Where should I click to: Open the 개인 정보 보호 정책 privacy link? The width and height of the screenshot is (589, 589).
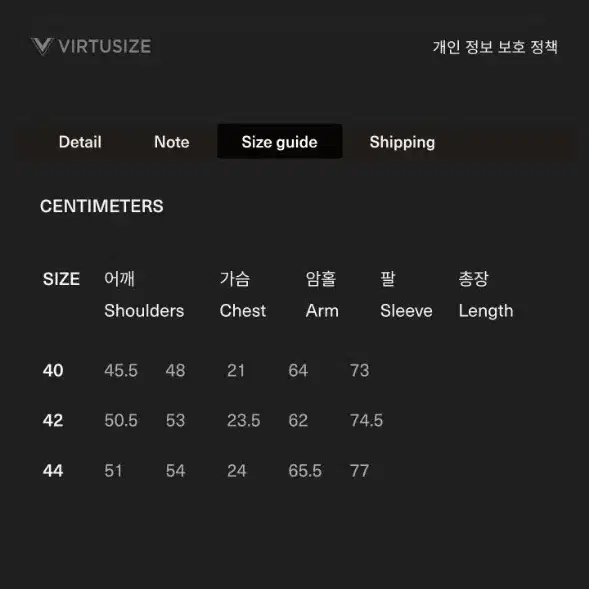(x=495, y=47)
